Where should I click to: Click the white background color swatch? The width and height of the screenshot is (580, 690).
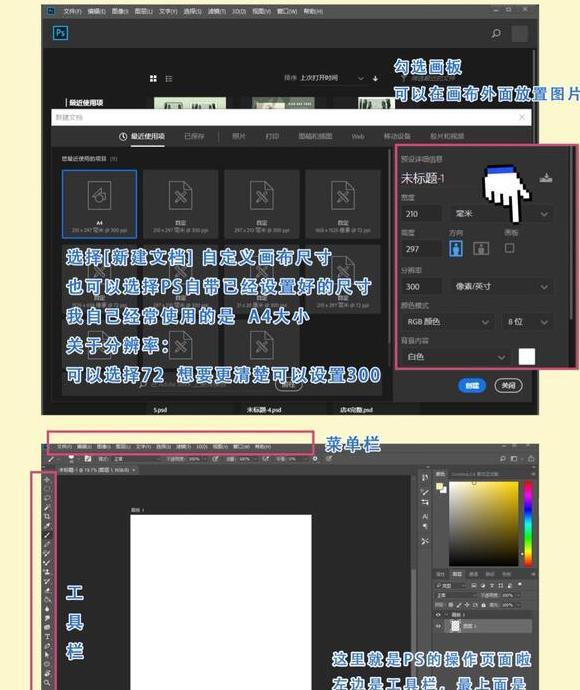[x=527, y=356]
